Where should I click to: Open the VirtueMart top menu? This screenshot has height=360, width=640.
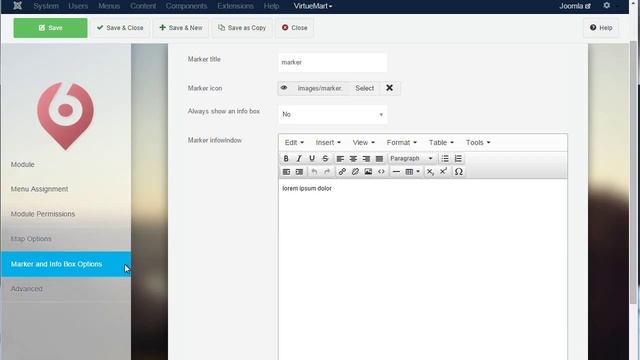click(x=313, y=6)
